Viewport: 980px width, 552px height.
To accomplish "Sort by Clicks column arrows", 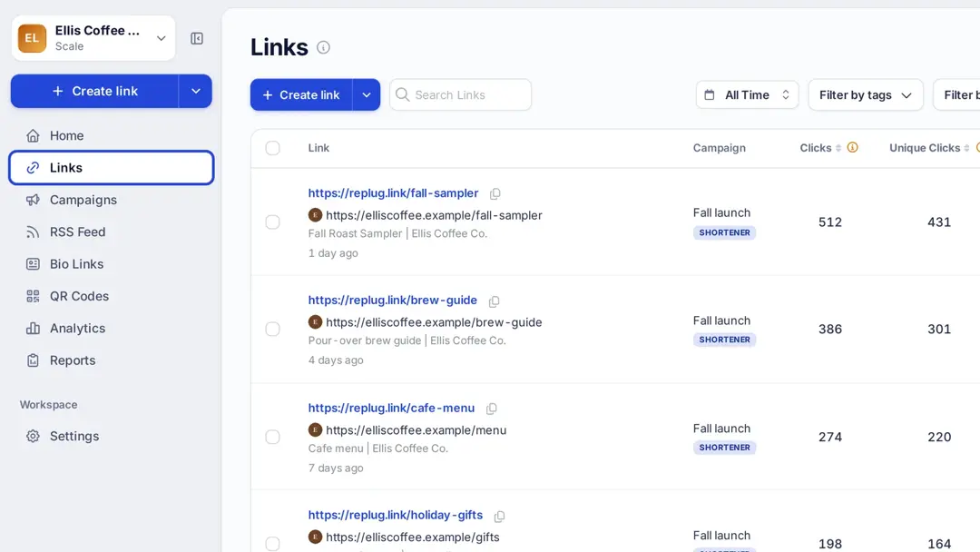I will tap(838, 148).
